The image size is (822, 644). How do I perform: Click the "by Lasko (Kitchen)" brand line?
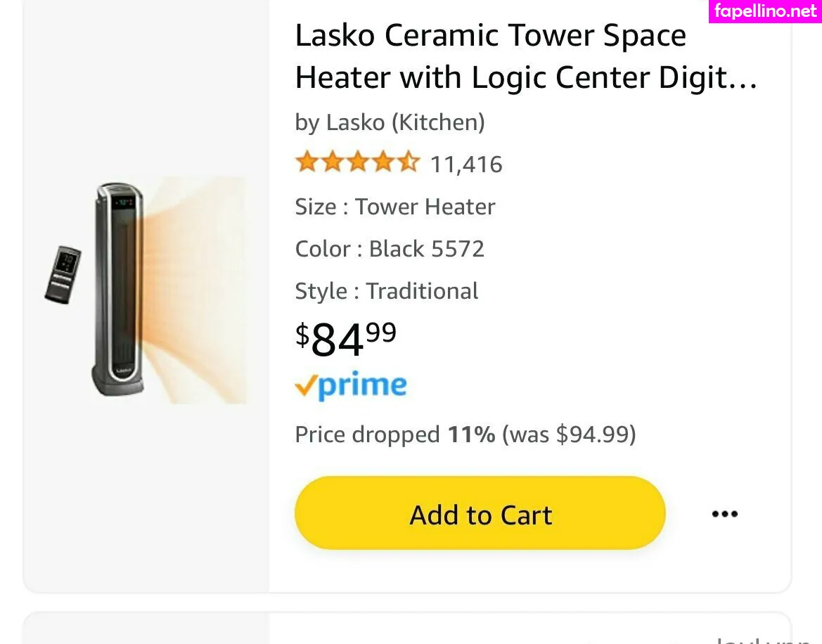[390, 122]
